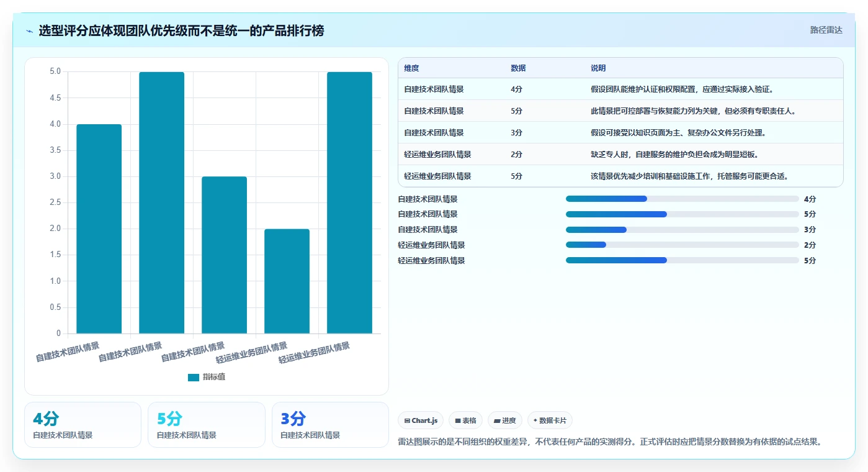This screenshot has height=472, width=868.
Task: Click the 维度 column header
Action: [411, 68]
